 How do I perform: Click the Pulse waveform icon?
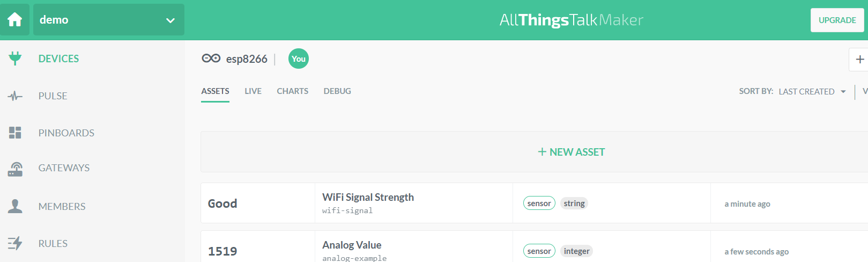[x=15, y=96]
